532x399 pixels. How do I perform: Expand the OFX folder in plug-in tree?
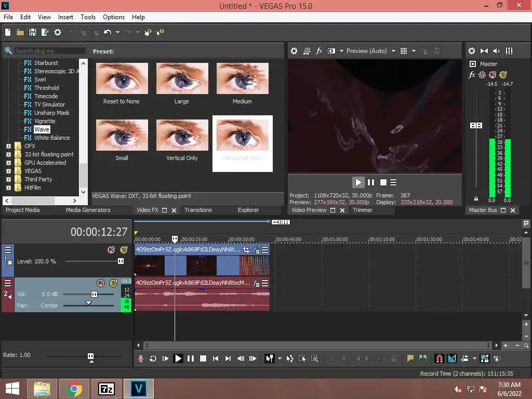8,146
